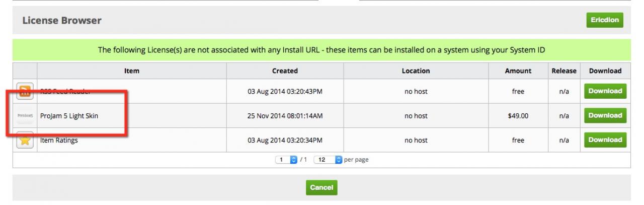
Task: Download the Item Ratings item
Action: pyautogui.click(x=605, y=140)
